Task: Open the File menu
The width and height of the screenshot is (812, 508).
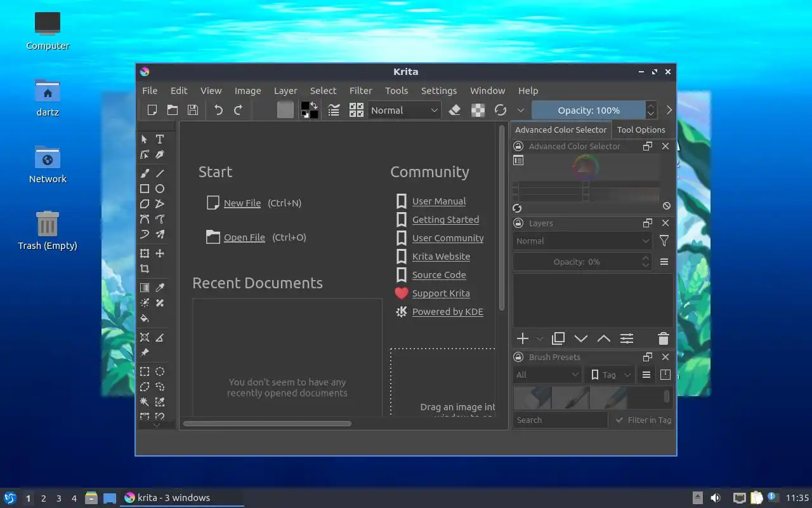Action: click(x=150, y=91)
